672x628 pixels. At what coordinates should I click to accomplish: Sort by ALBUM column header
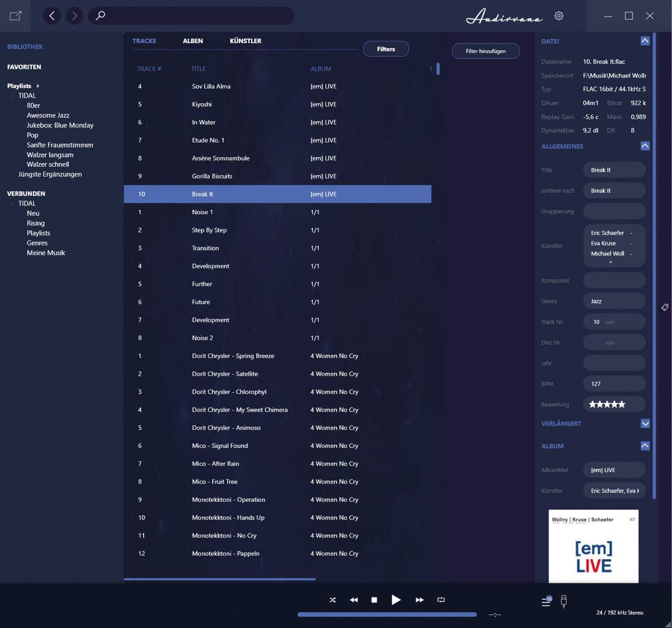click(x=321, y=69)
